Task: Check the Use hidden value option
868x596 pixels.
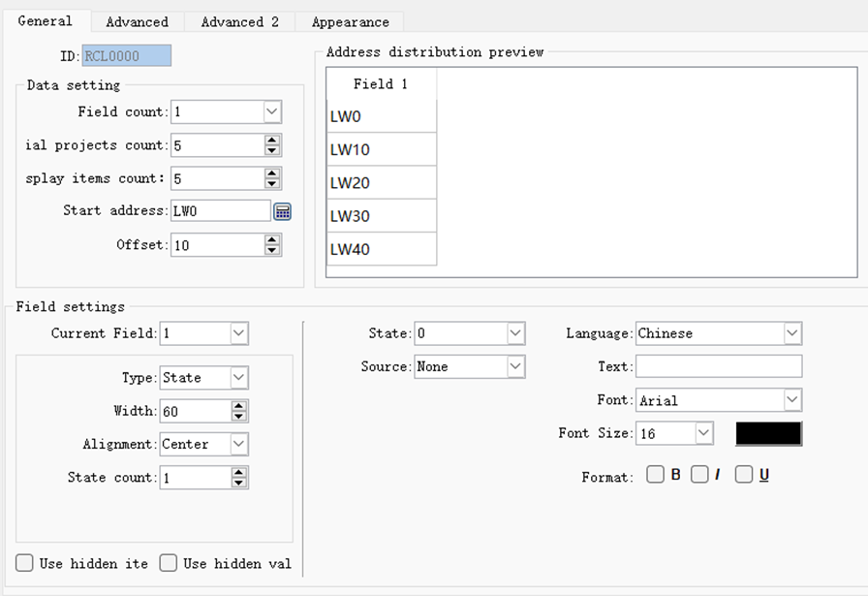Action: [169, 563]
